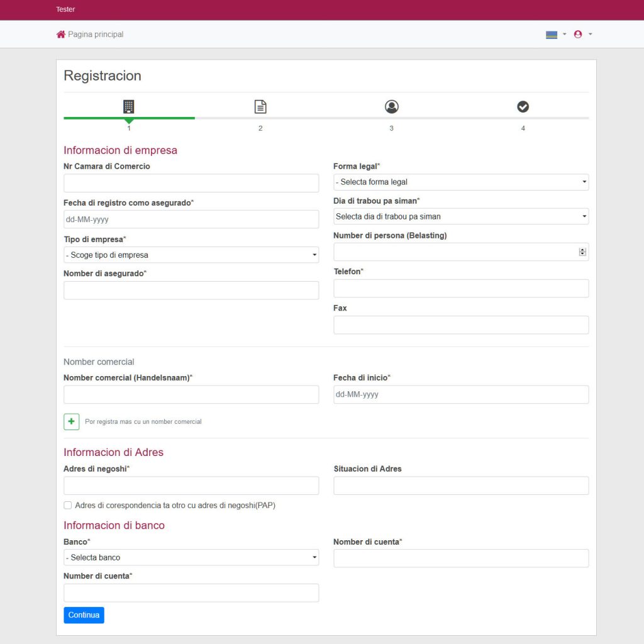
Task: Tick the Adres di corespondencia checkbox
Action: [x=68, y=505]
